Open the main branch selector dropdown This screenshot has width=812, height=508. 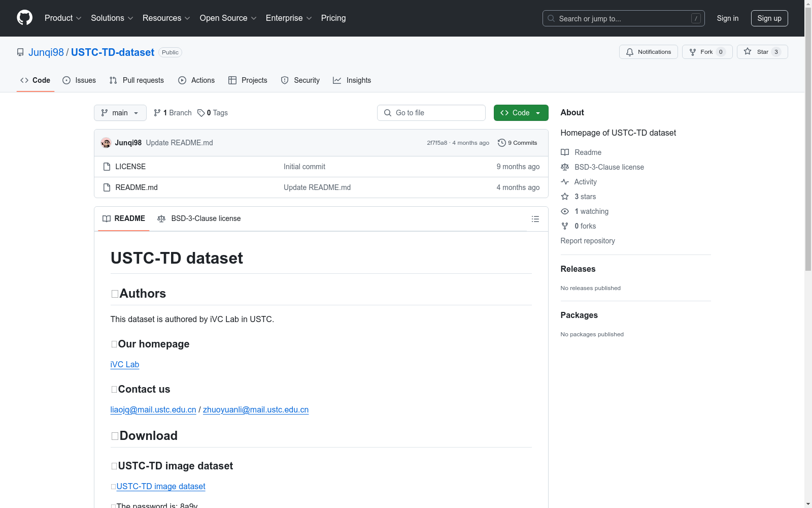click(x=120, y=113)
